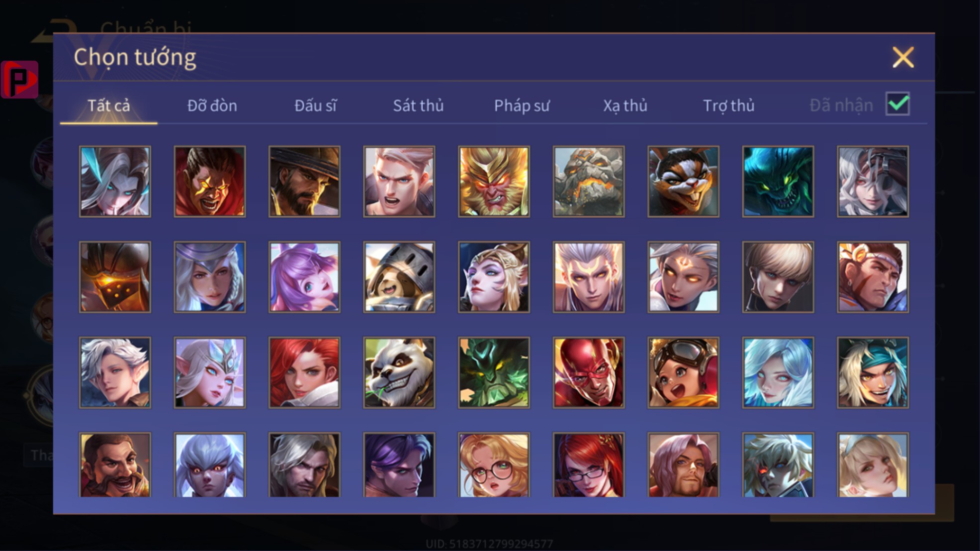Viewport: 980px width, 551px height.
Task: Pick the panda hero chewing bamboo
Action: (x=399, y=372)
